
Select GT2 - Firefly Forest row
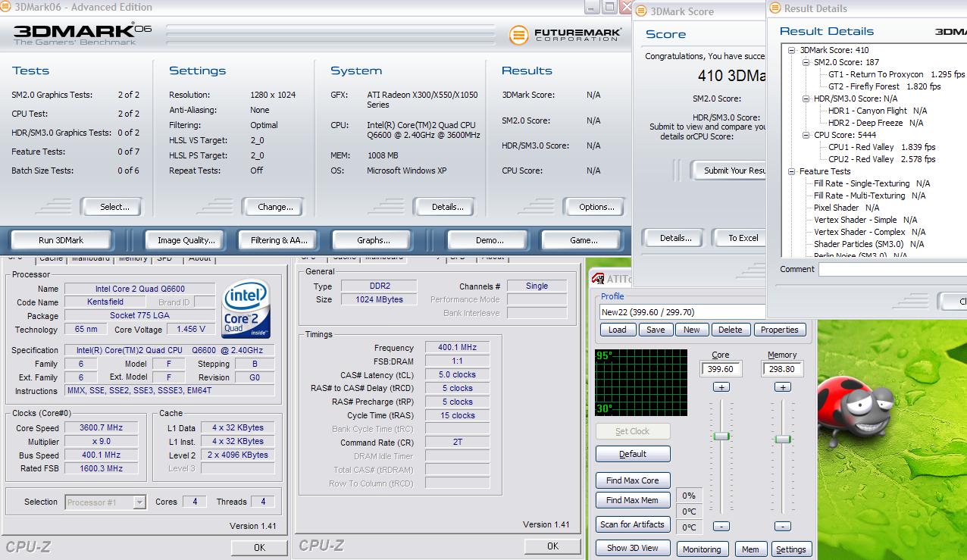[884, 86]
